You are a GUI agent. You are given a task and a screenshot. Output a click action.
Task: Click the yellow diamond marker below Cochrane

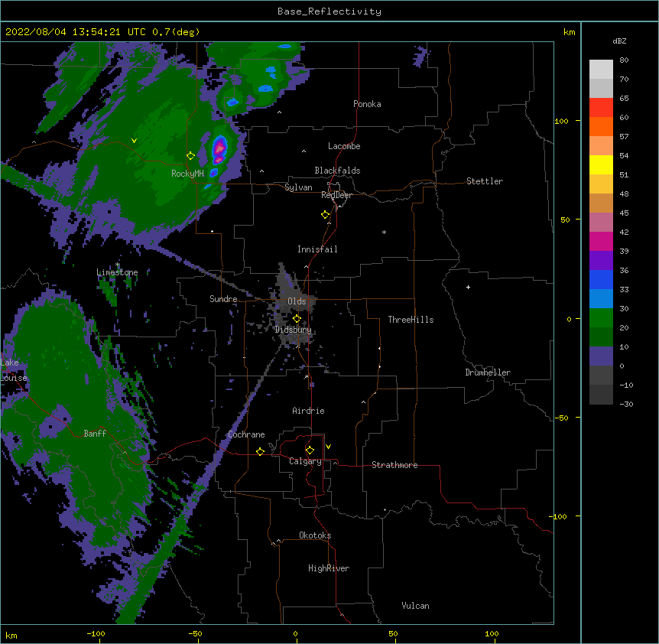(260, 451)
